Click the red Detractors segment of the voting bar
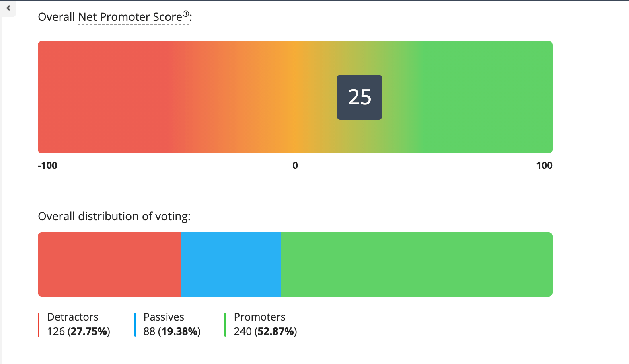 pos(109,264)
